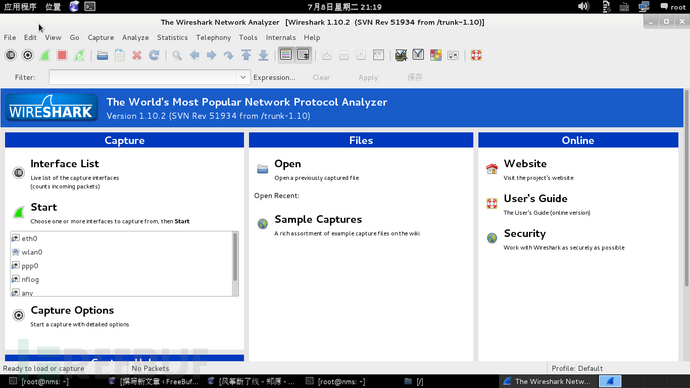Open the Statistics menu
Screen dimensions: 690x388
click(172, 37)
